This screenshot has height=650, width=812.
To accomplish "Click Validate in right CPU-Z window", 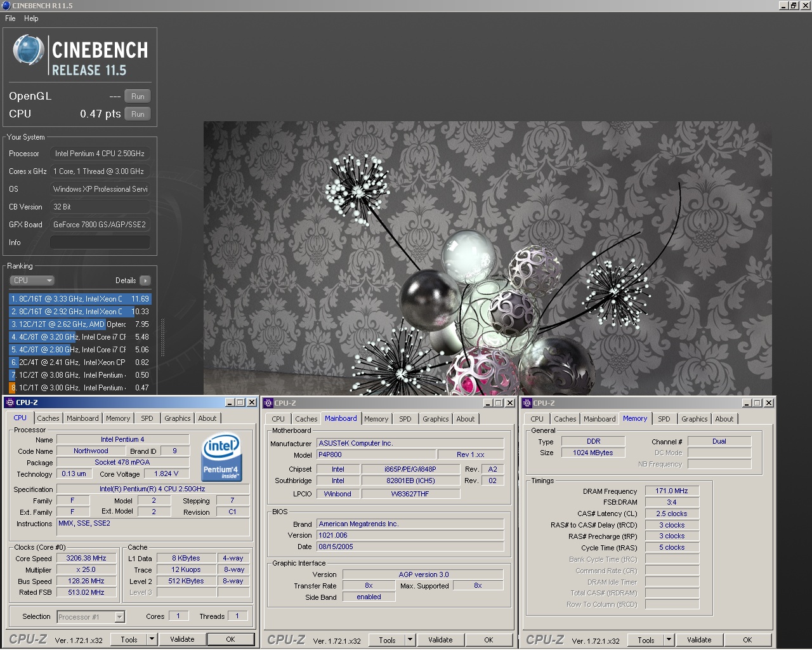I will (699, 640).
